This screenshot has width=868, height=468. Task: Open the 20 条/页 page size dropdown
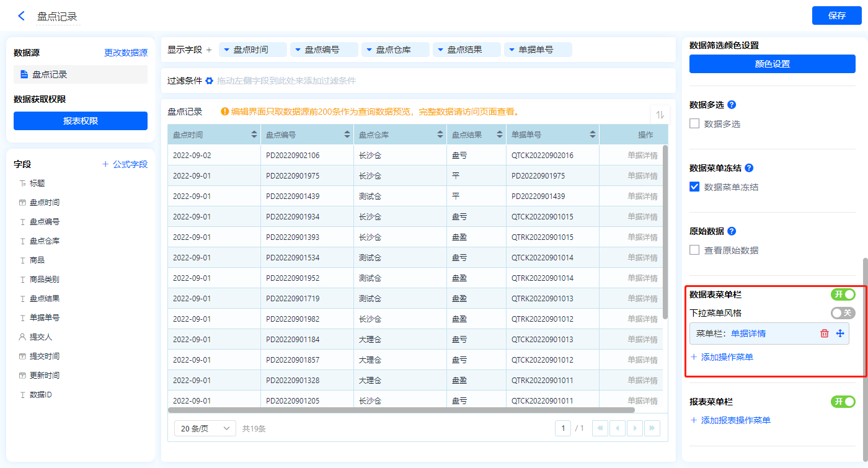(205, 428)
